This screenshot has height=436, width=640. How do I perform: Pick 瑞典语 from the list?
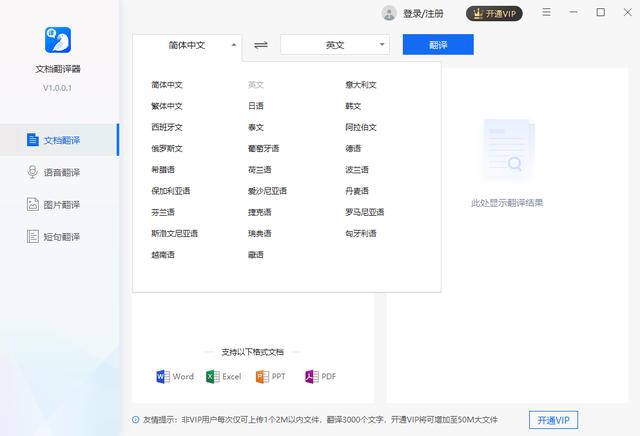click(x=260, y=234)
